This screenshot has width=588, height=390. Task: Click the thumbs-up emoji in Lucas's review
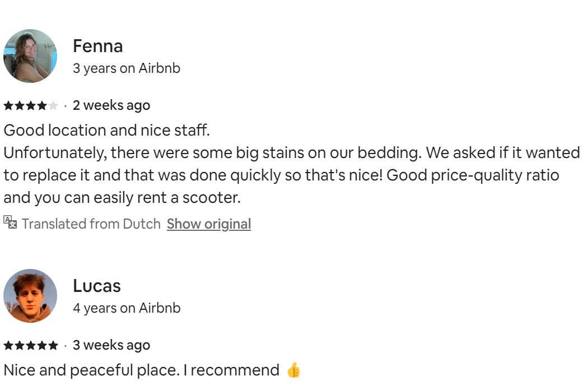click(293, 370)
